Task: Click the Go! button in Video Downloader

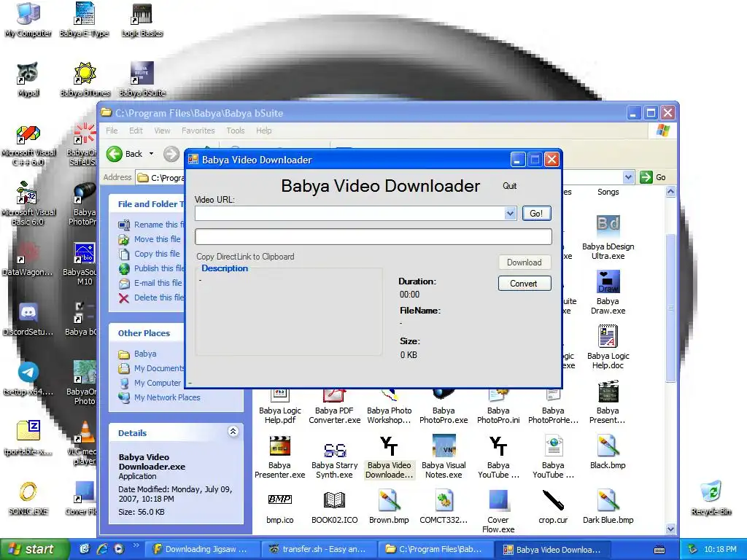Action: [x=536, y=214]
